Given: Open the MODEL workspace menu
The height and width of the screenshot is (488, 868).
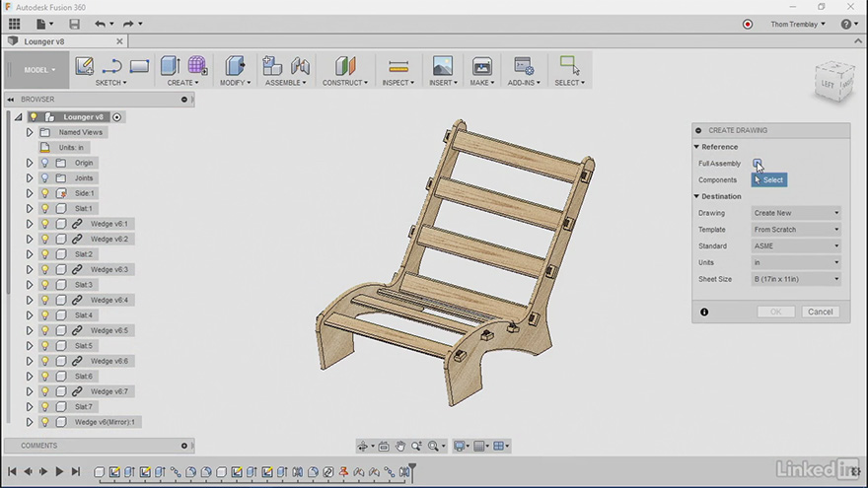Looking at the screenshot, I should (x=38, y=70).
